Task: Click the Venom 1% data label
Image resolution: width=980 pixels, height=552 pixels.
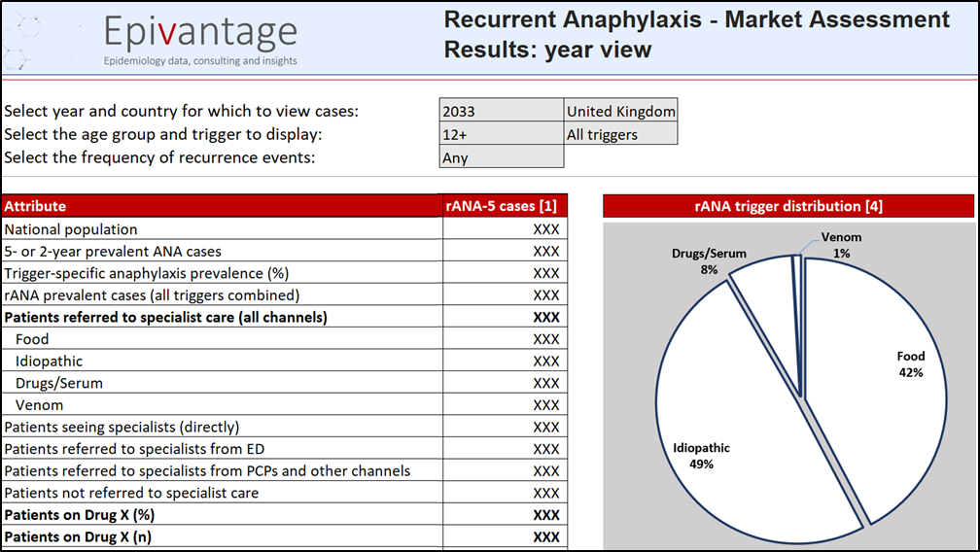Action: pos(841,246)
